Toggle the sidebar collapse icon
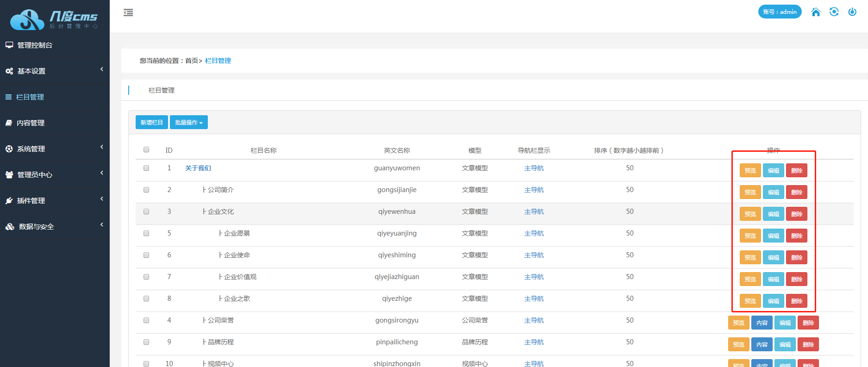Viewport: 868px width, 367px height. (128, 12)
